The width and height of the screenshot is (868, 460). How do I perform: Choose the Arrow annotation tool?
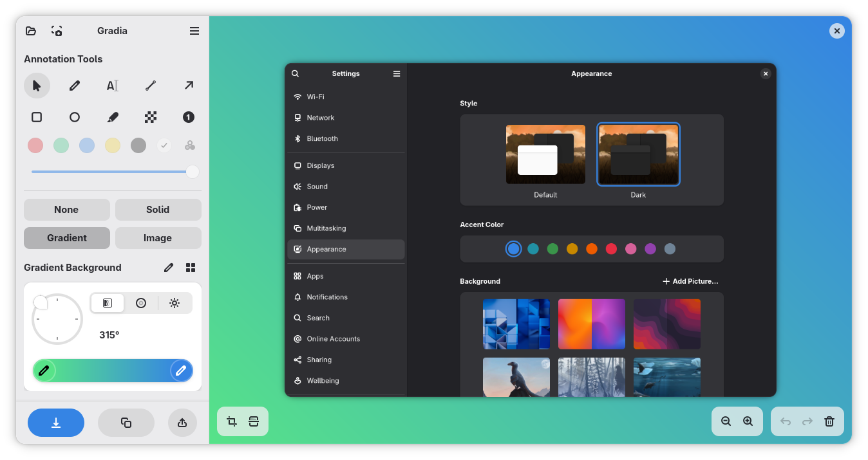point(189,86)
